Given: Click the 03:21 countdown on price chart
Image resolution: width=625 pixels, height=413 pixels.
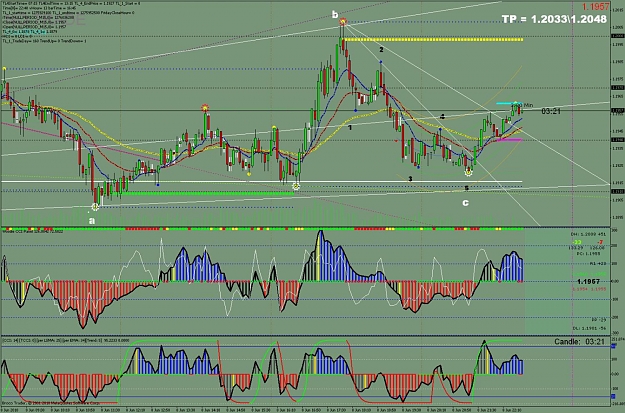Looking at the screenshot, I should pos(550,111).
